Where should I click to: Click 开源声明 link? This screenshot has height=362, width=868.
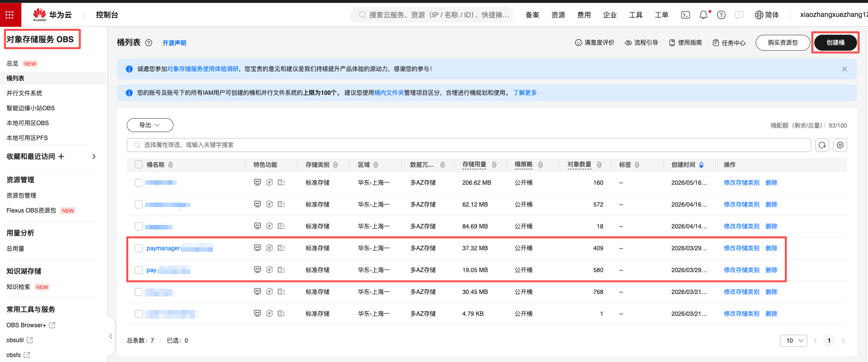click(x=174, y=43)
